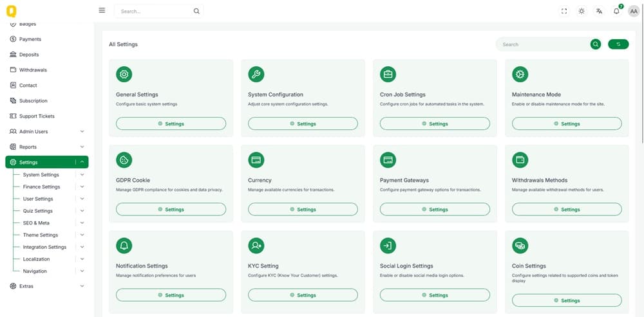Click the General Settings gear icon

pos(124,74)
